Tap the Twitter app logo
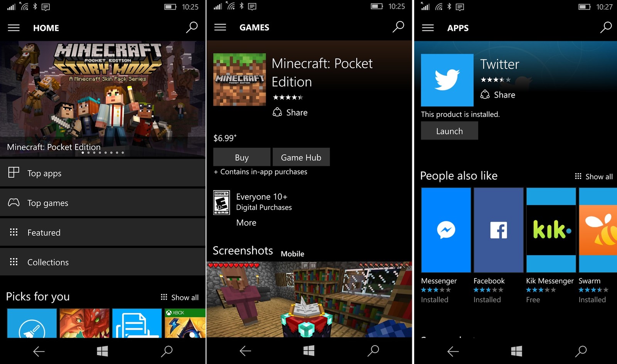The height and width of the screenshot is (364, 617). [447, 80]
